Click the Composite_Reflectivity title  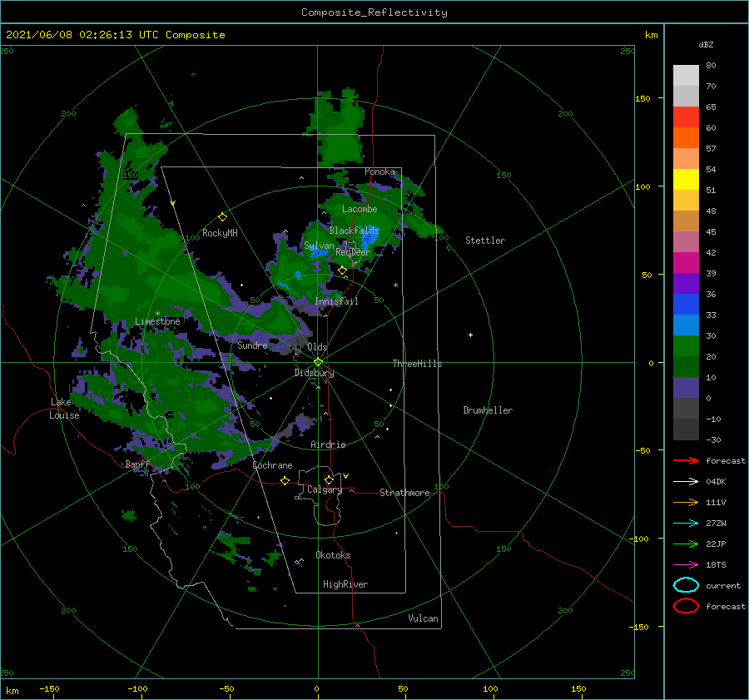click(x=374, y=12)
